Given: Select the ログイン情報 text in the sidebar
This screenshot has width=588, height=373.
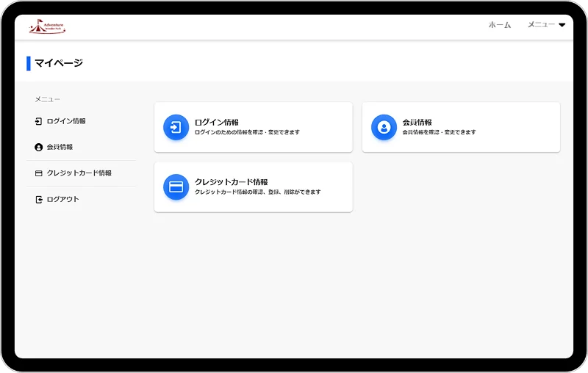Looking at the screenshot, I should click(66, 121).
